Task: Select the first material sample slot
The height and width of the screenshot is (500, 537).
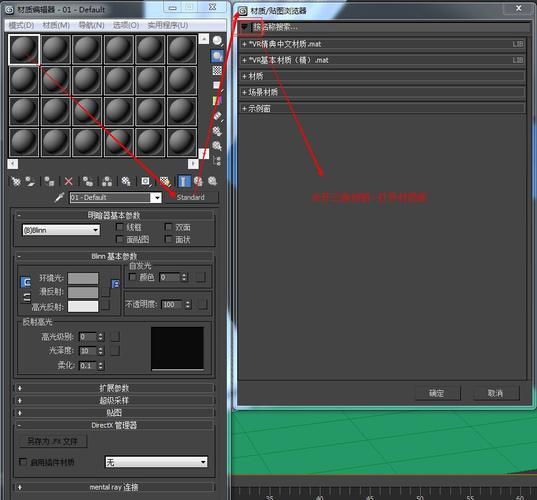Action: (x=24, y=50)
